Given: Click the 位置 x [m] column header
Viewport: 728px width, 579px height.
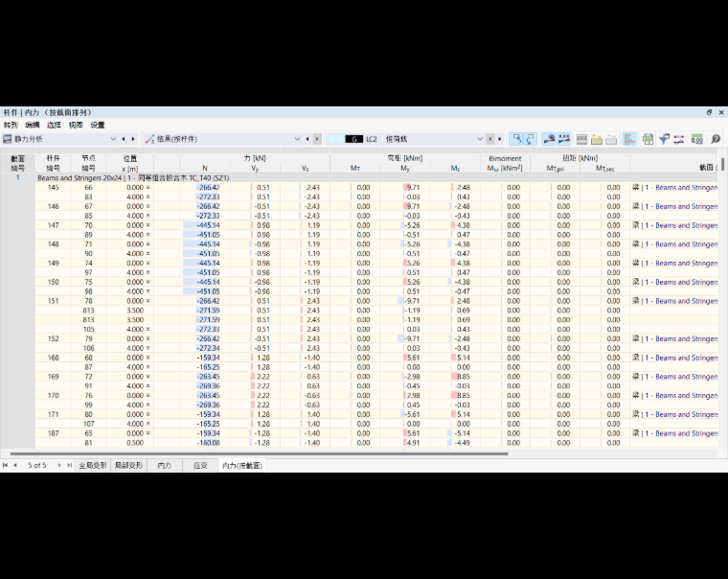Looking at the screenshot, I should point(130,163).
